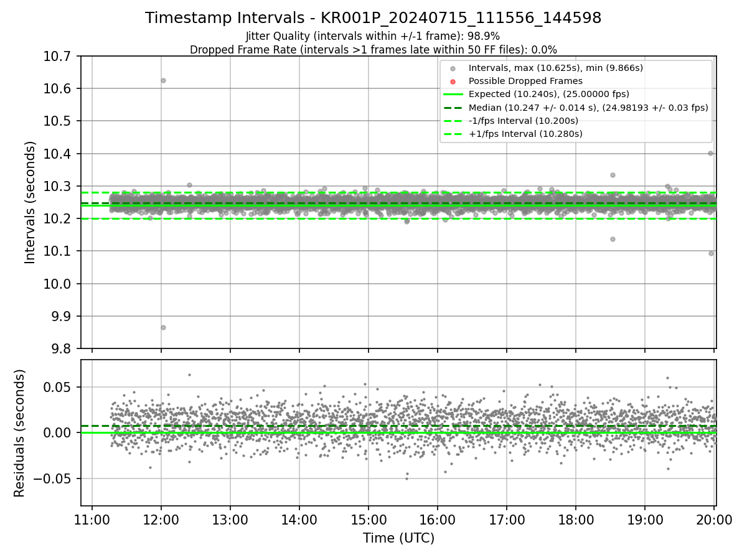
Task: Click the 10.5 y-axis tick label
Action: tap(58, 121)
